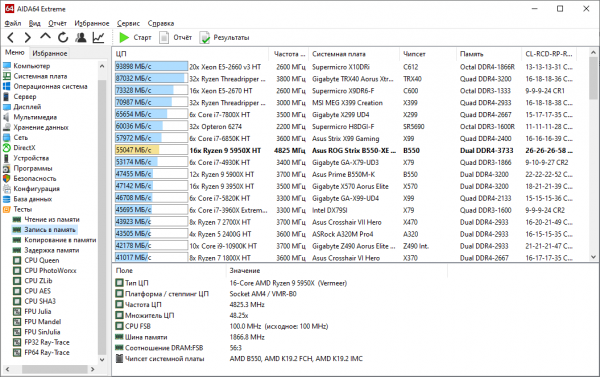Viewport: 600px width, 377px height.
Task: Open the CPU ZLib test
Action: click(38, 281)
